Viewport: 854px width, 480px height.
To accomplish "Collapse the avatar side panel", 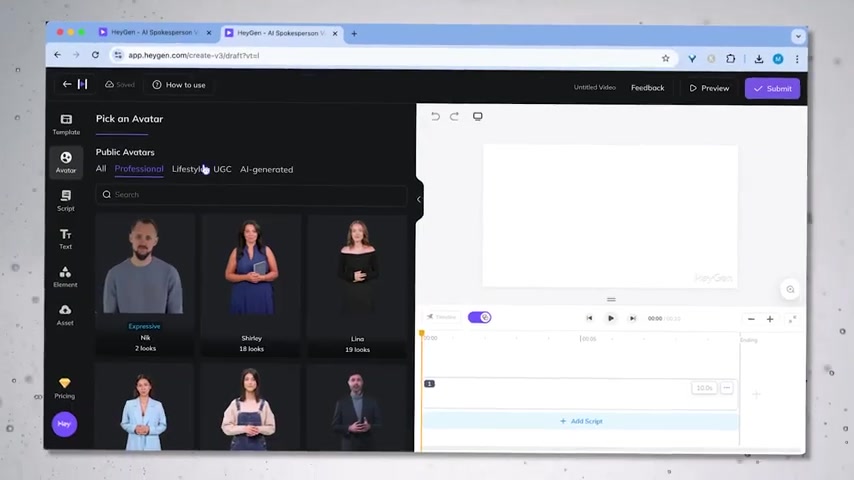I will 418,199.
